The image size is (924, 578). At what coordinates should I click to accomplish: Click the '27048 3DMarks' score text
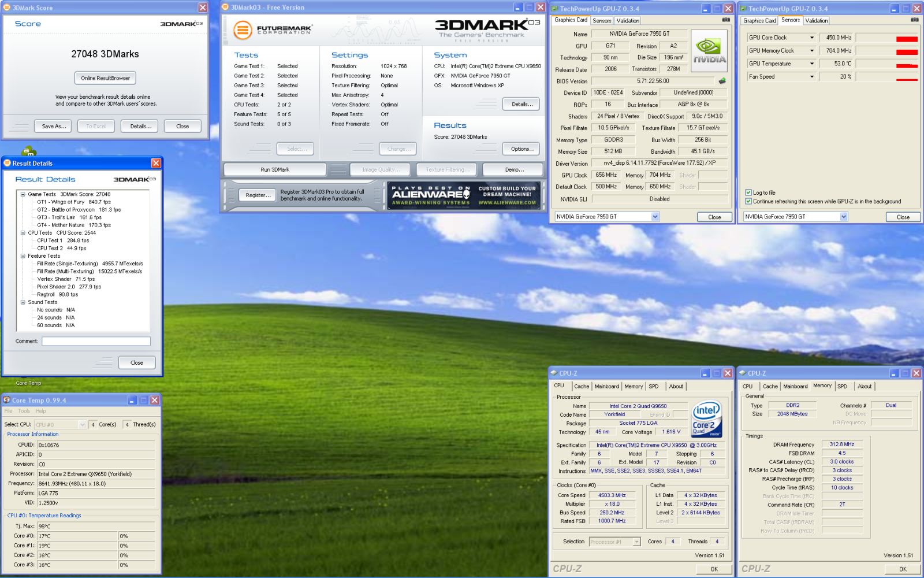[105, 54]
